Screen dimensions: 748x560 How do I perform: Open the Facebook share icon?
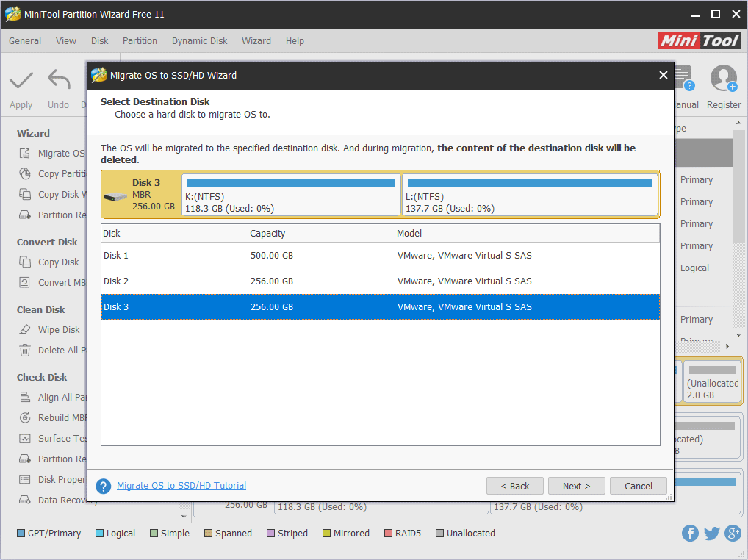pyautogui.click(x=690, y=534)
